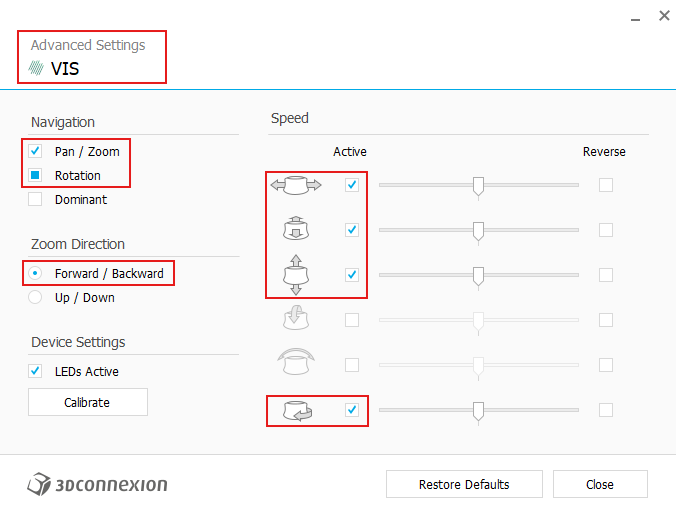Enable the Dominant checkbox
The width and height of the screenshot is (676, 513).
point(35,199)
